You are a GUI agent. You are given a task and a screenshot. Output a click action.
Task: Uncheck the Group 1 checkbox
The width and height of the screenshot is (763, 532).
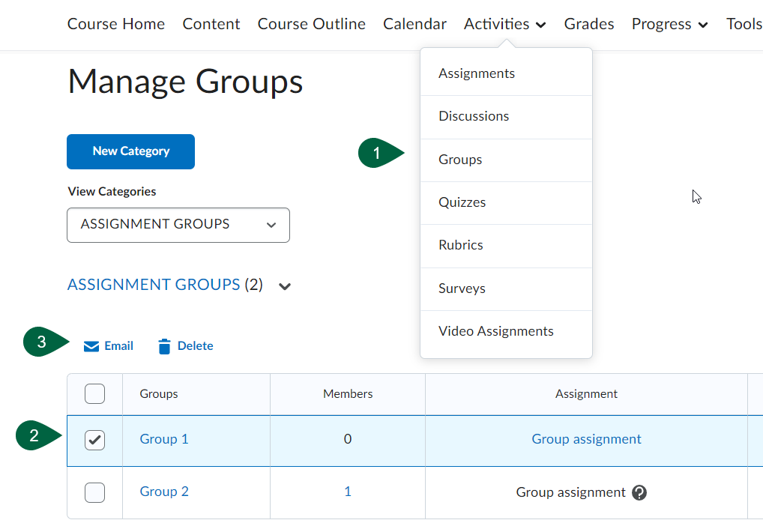94,440
